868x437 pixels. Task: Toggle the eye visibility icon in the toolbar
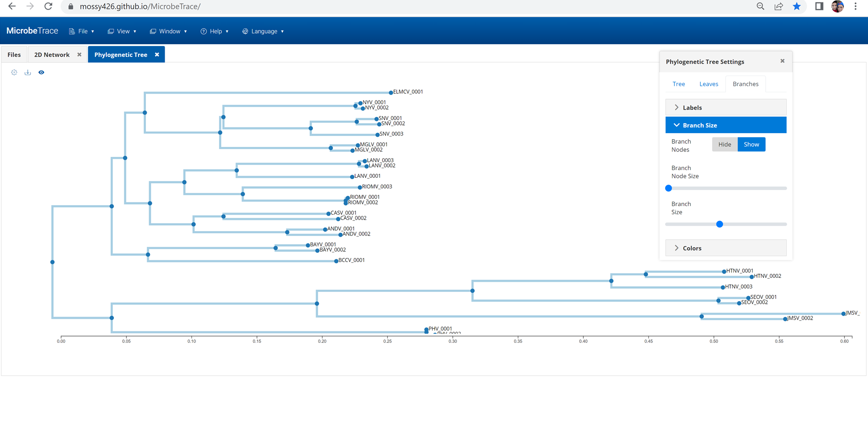41,72
